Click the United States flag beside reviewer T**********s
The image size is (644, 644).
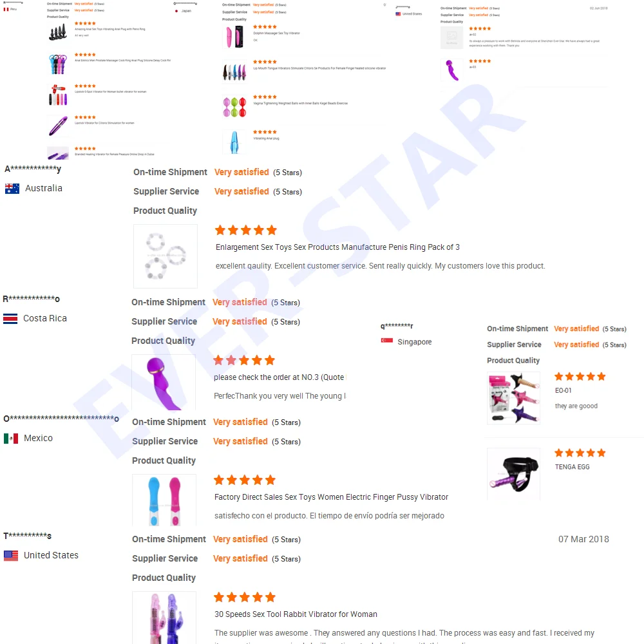coord(11,556)
